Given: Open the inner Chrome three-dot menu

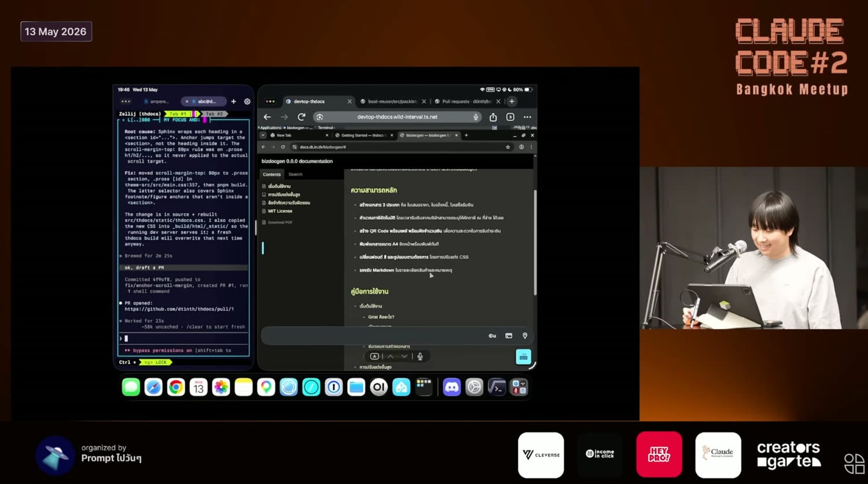Looking at the screenshot, I should click(x=531, y=147).
